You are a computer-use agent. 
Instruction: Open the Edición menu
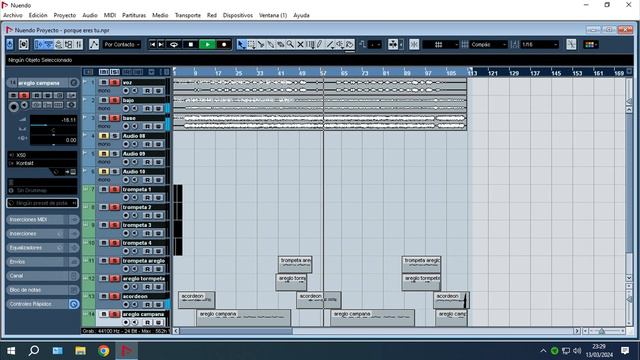(38, 15)
